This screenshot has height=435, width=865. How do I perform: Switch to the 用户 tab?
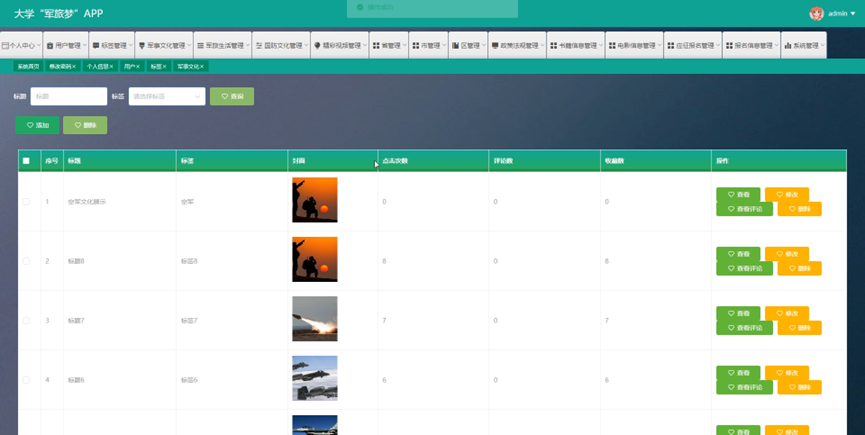pyautogui.click(x=130, y=67)
